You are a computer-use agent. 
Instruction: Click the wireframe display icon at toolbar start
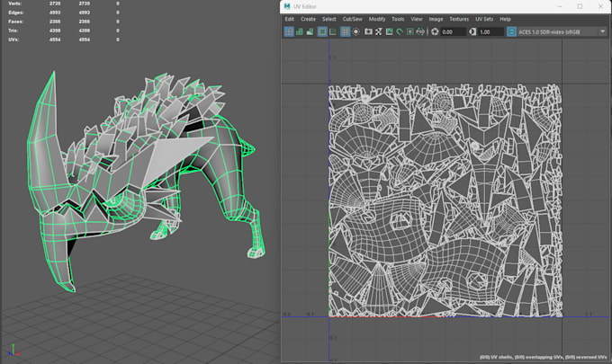coord(289,31)
